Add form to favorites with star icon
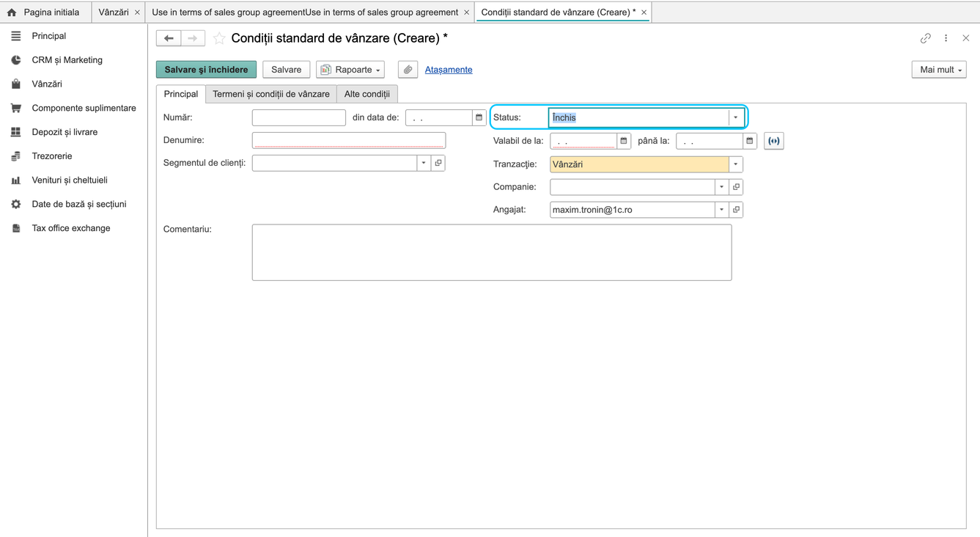The width and height of the screenshot is (980, 537). click(x=218, y=38)
